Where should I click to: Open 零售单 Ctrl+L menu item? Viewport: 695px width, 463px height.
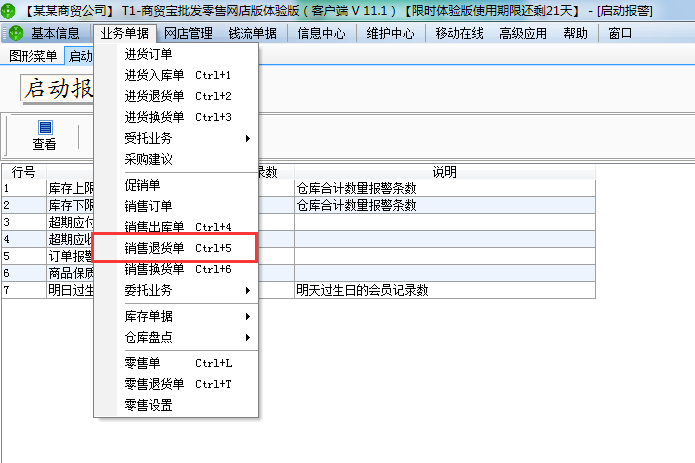(x=176, y=363)
